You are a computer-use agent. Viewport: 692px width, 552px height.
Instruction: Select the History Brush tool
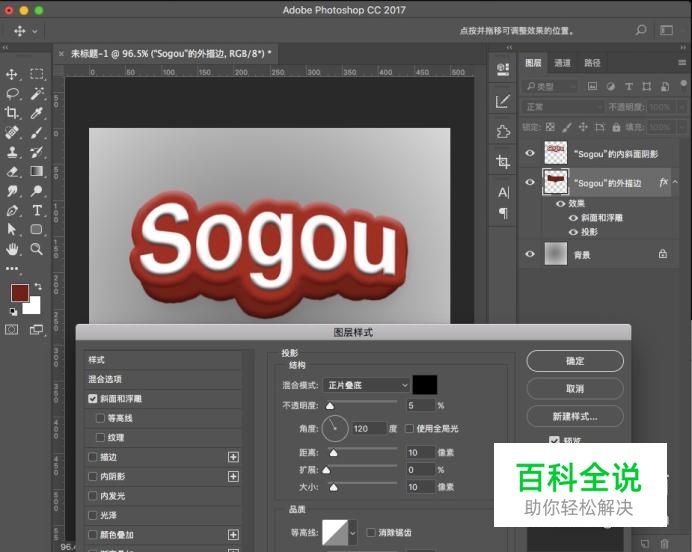tap(37, 152)
